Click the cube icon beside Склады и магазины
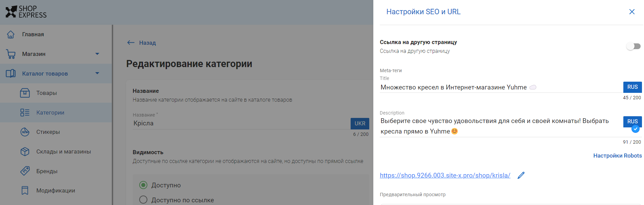Screen dimensions: 644x205 pos(25,151)
